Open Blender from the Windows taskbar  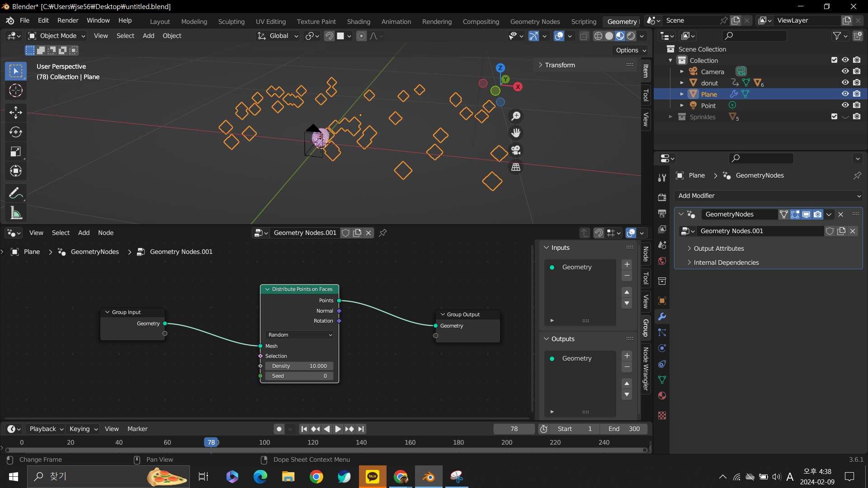pos(429,477)
